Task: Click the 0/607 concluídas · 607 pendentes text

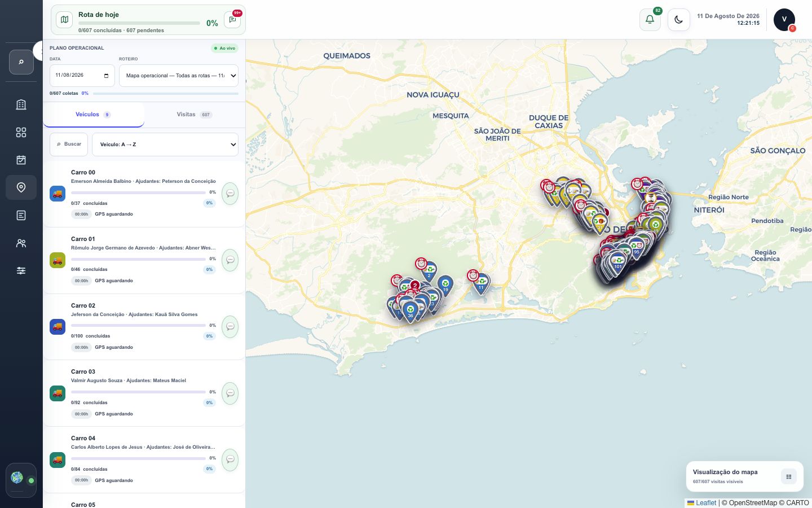Action: point(121,30)
